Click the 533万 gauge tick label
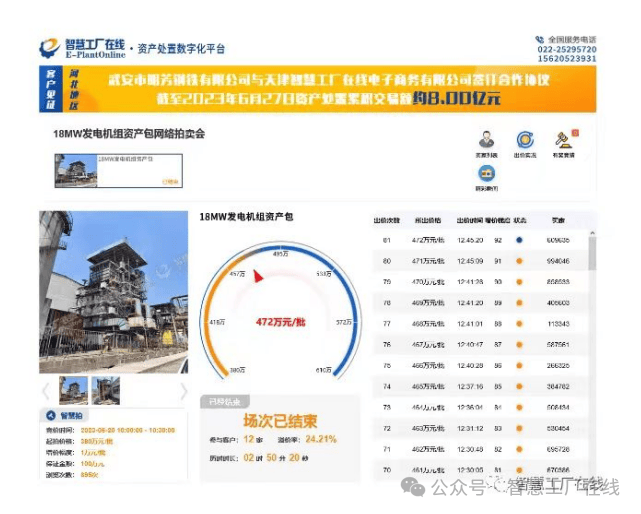 (324, 274)
